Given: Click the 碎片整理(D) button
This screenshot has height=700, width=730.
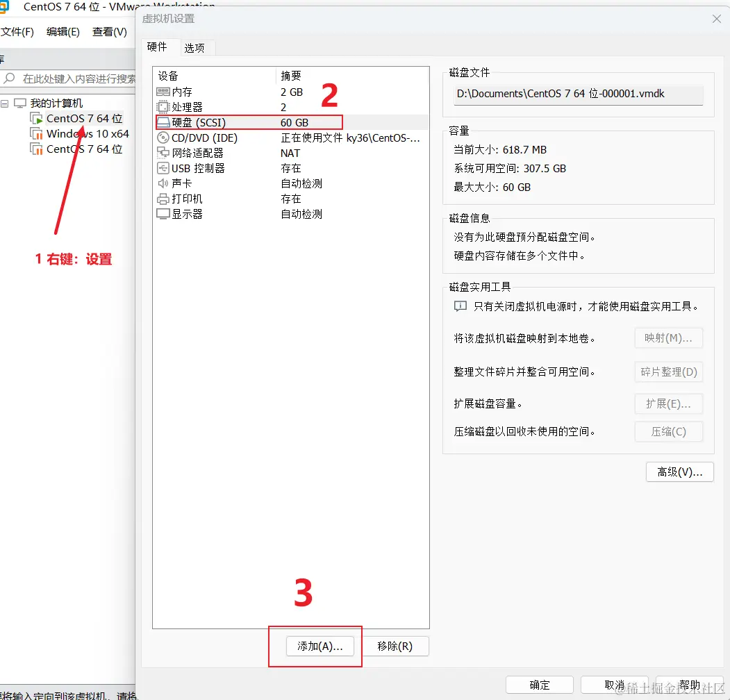Looking at the screenshot, I should (x=669, y=372).
